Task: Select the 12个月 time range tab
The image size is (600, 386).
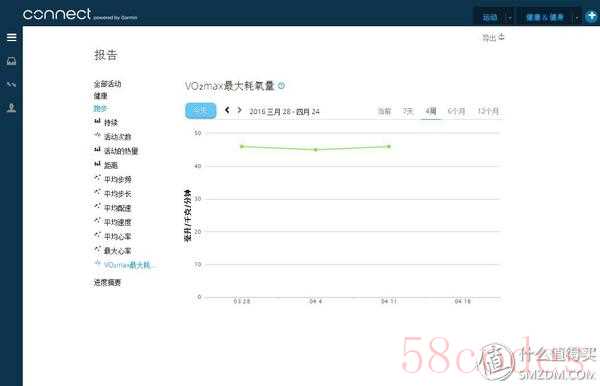Action: 488,111
